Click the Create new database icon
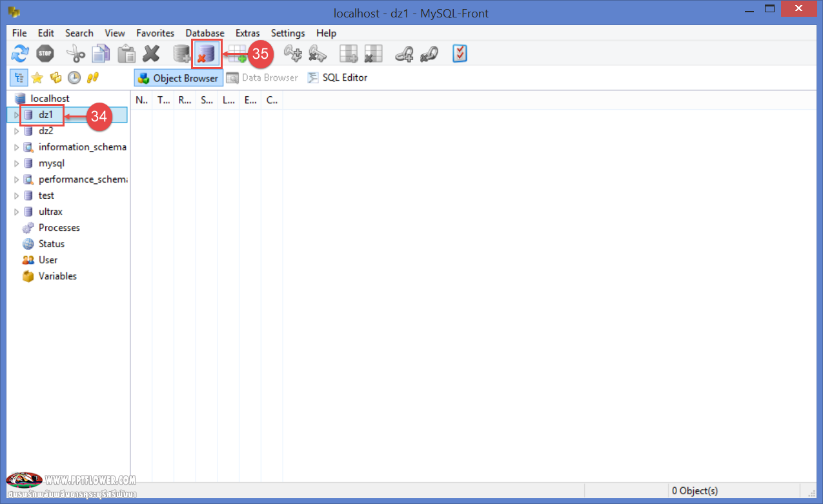 (x=182, y=54)
